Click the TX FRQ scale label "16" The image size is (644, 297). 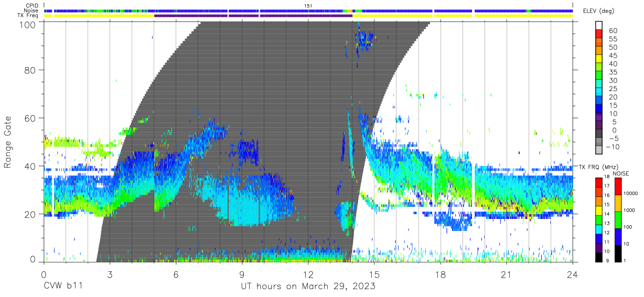[606, 195]
